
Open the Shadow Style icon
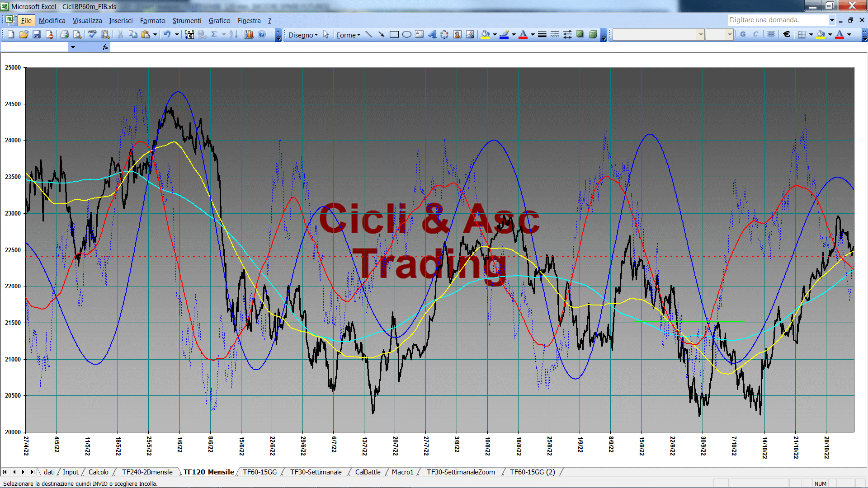point(580,35)
